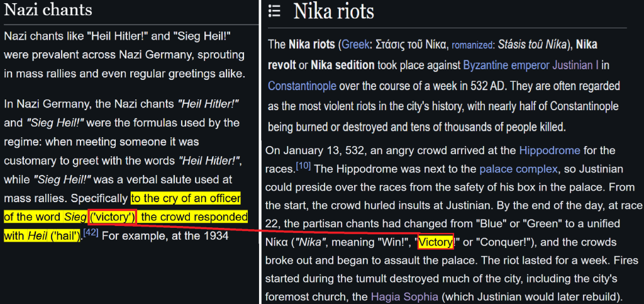
Task: Open Byzantine emperor Justinian I link
Action: pos(531,65)
